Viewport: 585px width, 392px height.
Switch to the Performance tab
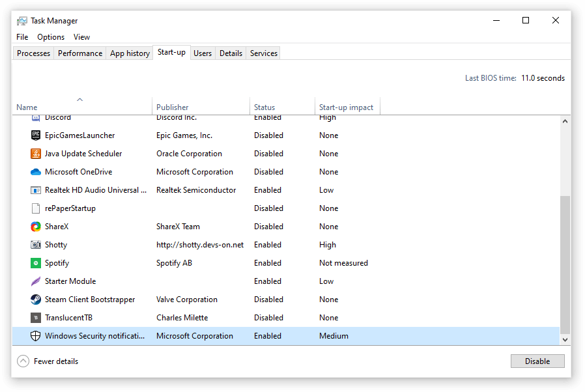click(80, 53)
